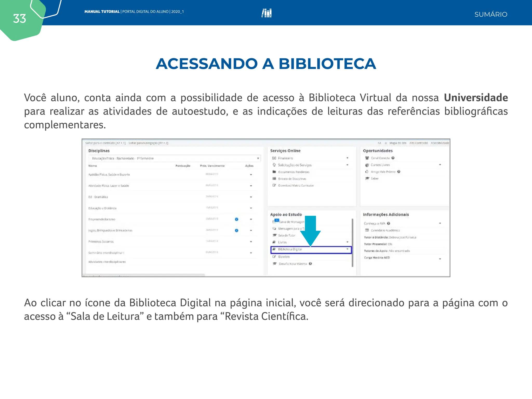Click the books logo icon in the header

[267, 13]
